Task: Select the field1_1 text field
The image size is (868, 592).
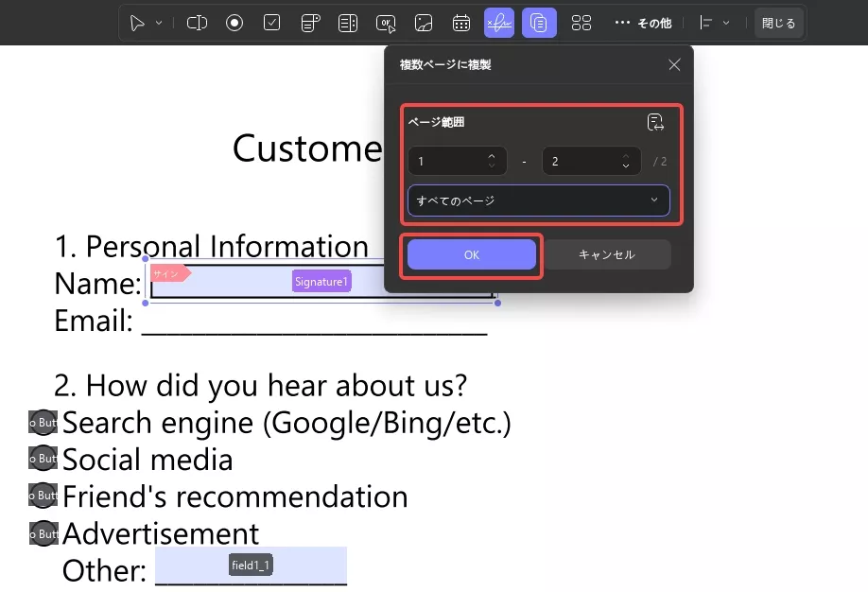Action: coord(251,565)
